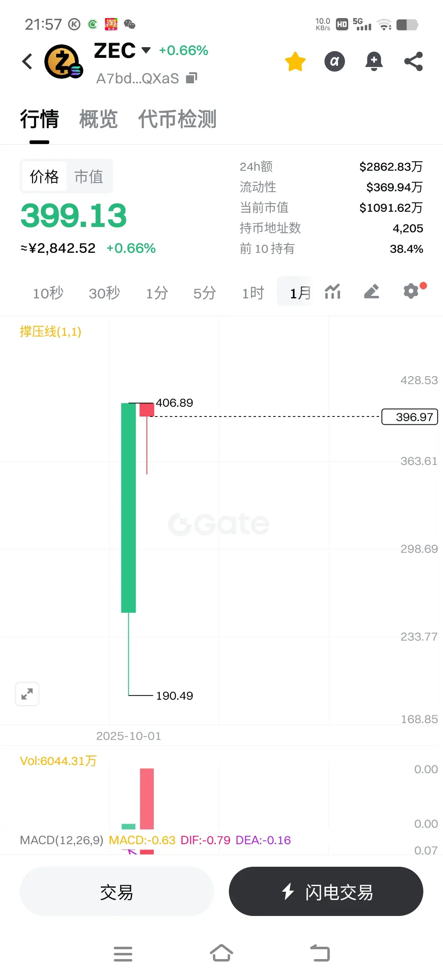Expand chart to fullscreen
Screen dimensions: 443x980
tap(27, 694)
